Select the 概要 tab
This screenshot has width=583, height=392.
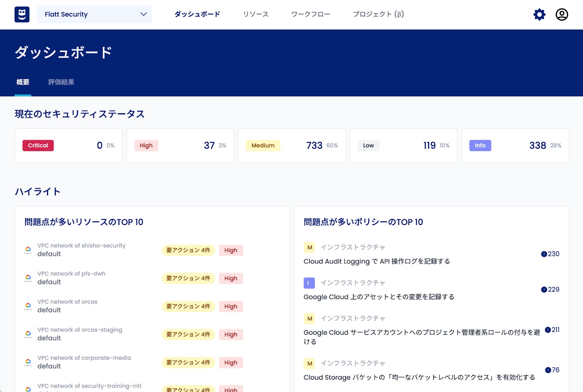tap(23, 82)
